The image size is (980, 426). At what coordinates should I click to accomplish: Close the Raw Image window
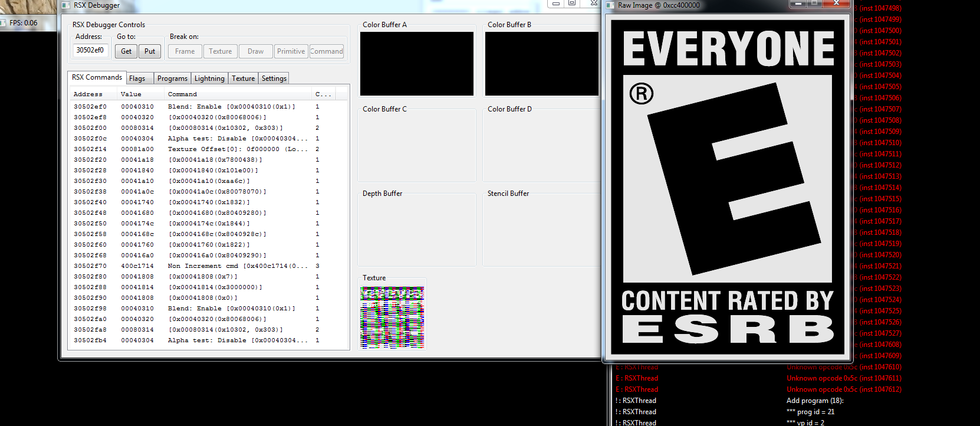click(836, 4)
